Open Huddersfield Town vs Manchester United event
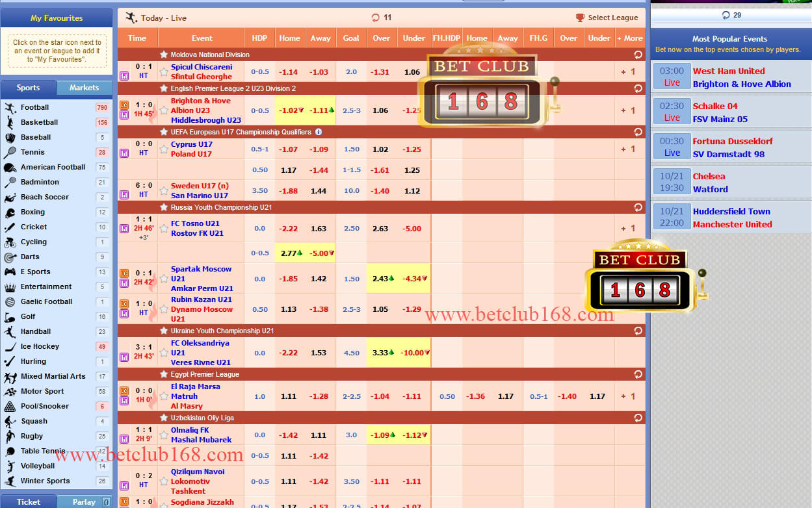The height and width of the screenshot is (508, 812). 731,218
